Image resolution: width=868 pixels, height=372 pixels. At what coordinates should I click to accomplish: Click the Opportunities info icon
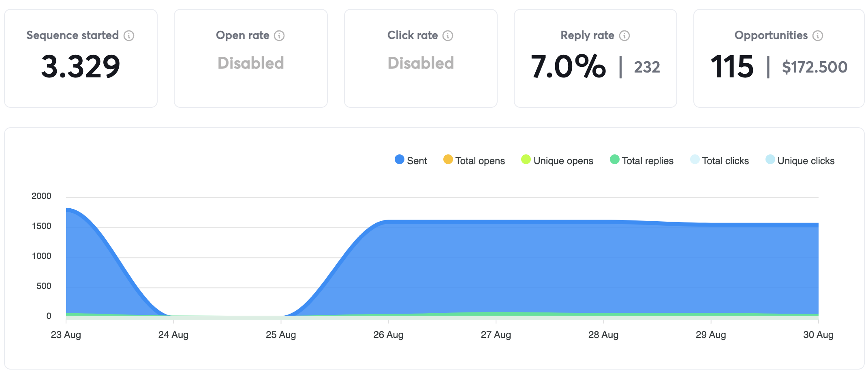818,36
